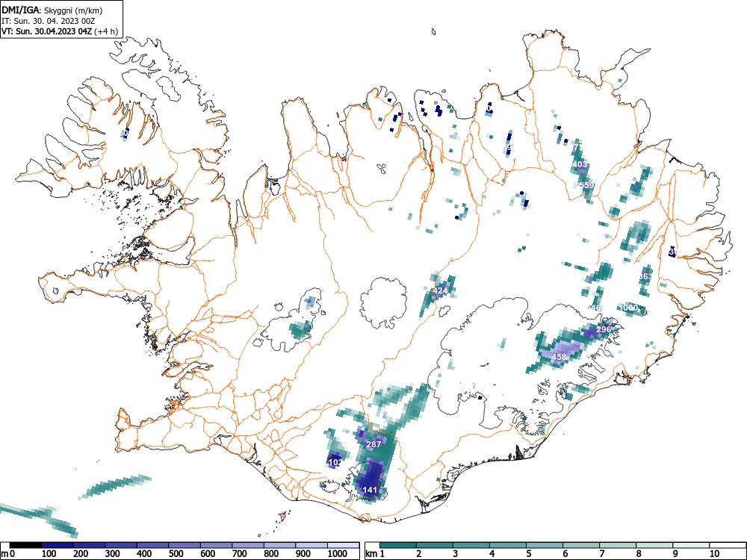The height and width of the screenshot is (560, 747).
Task: Click the black 0–100 m legend swatch
Action: [25, 545]
